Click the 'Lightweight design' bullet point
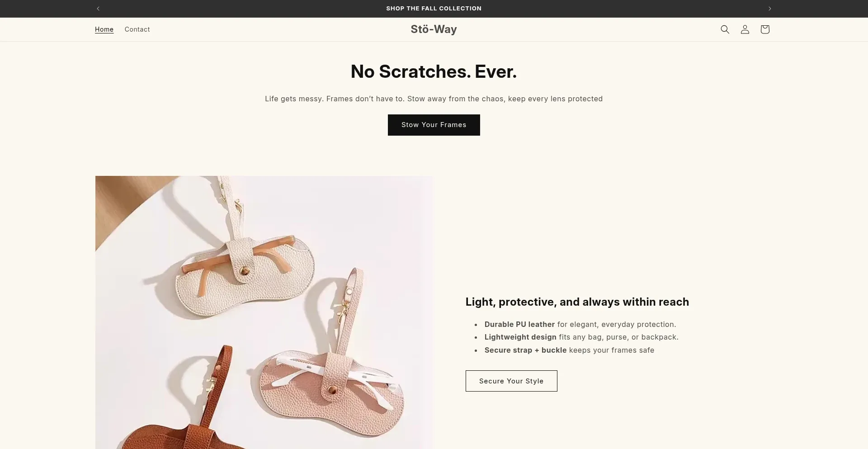The width and height of the screenshot is (868, 449). tap(581, 337)
